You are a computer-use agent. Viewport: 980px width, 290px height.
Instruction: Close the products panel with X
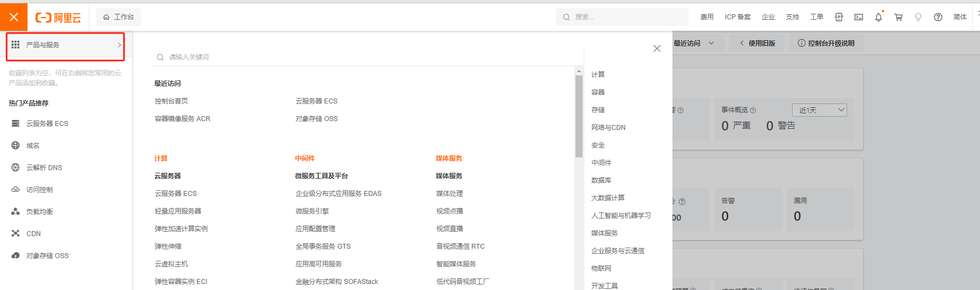[x=656, y=48]
